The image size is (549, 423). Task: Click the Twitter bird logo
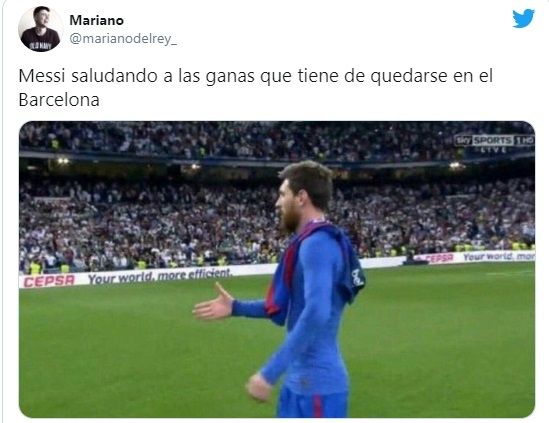click(523, 19)
